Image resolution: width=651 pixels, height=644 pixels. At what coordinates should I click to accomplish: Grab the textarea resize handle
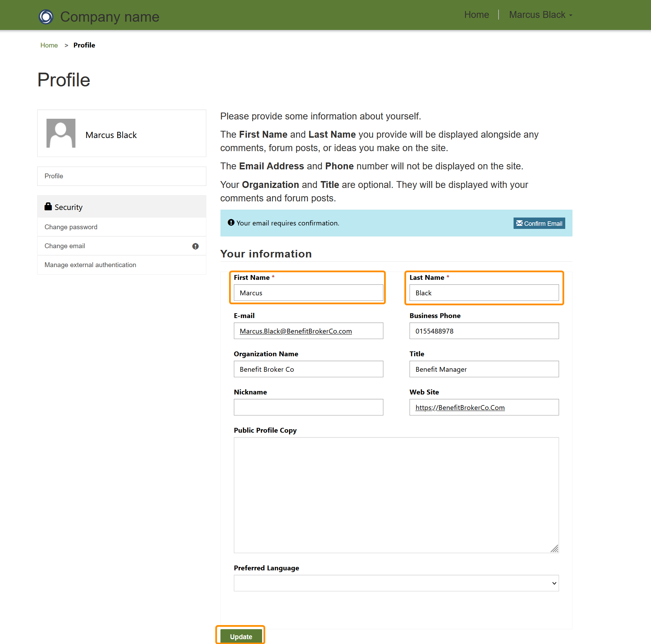point(555,549)
